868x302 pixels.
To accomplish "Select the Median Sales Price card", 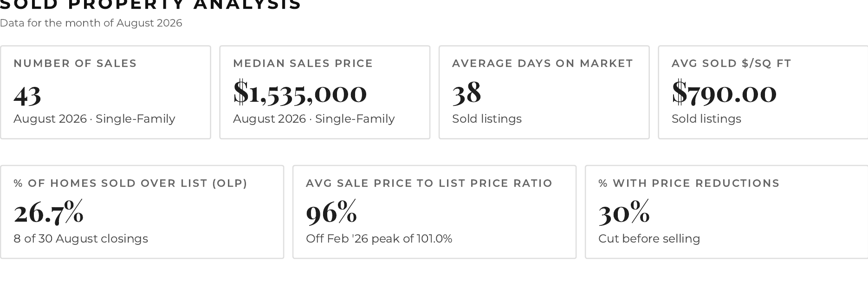I will 325,92.
